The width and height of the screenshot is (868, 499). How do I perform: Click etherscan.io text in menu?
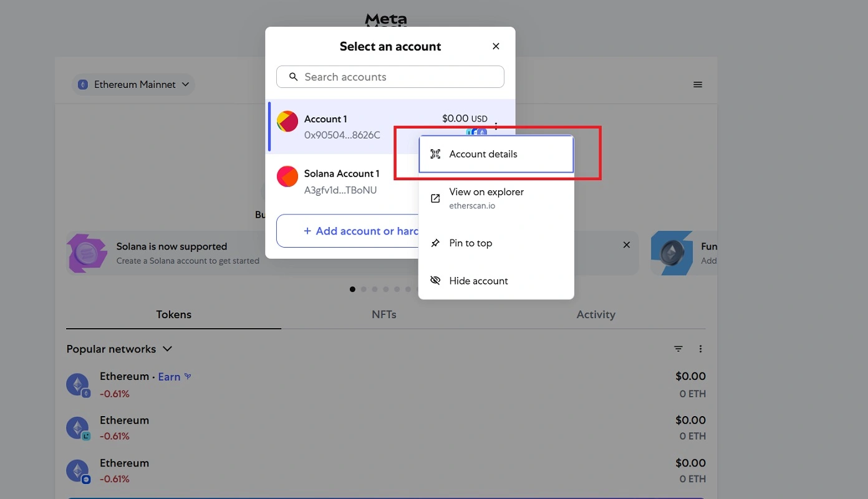tap(472, 206)
